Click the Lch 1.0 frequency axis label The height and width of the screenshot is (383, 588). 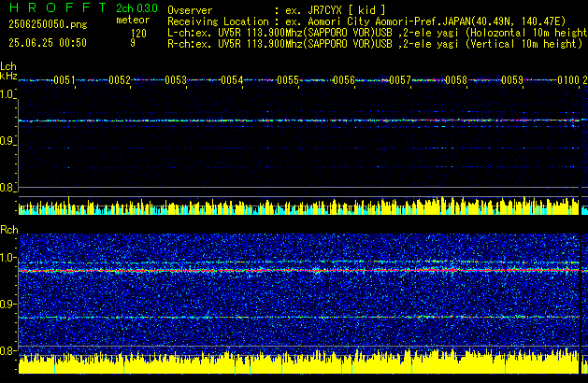pos(7,94)
